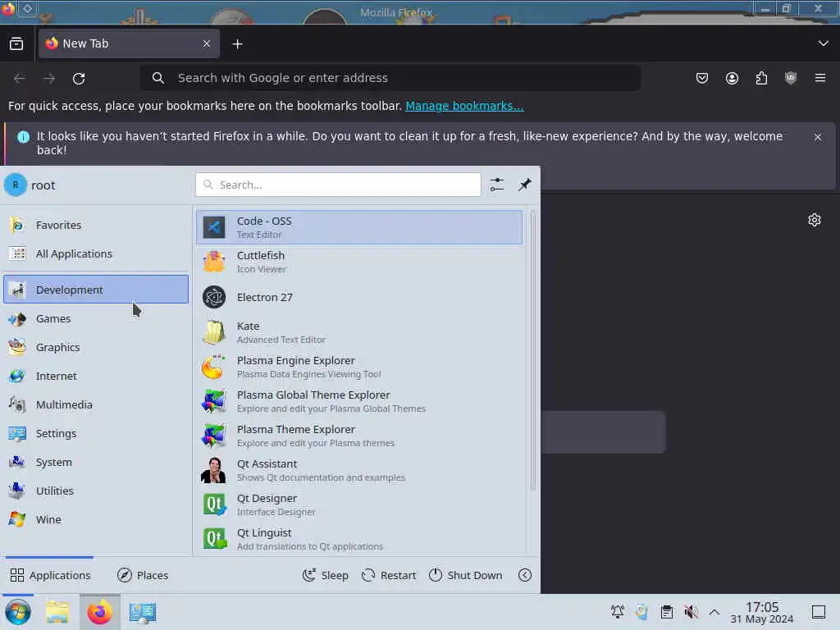
Task: Switch to the Places tab
Action: tap(143, 575)
